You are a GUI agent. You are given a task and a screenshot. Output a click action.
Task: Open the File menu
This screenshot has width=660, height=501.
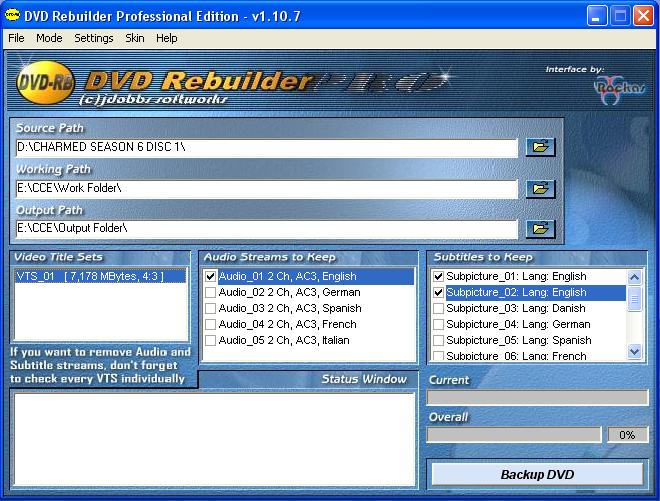pos(16,38)
